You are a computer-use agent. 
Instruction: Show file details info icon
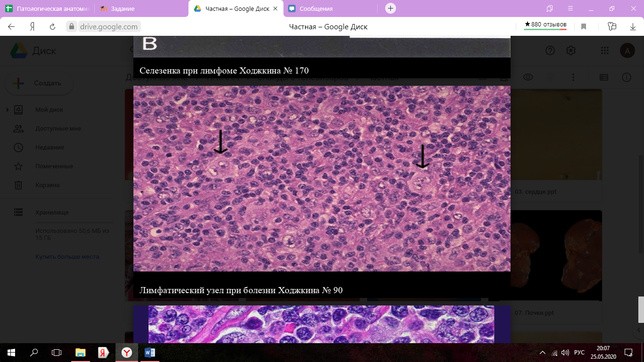point(626,77)
